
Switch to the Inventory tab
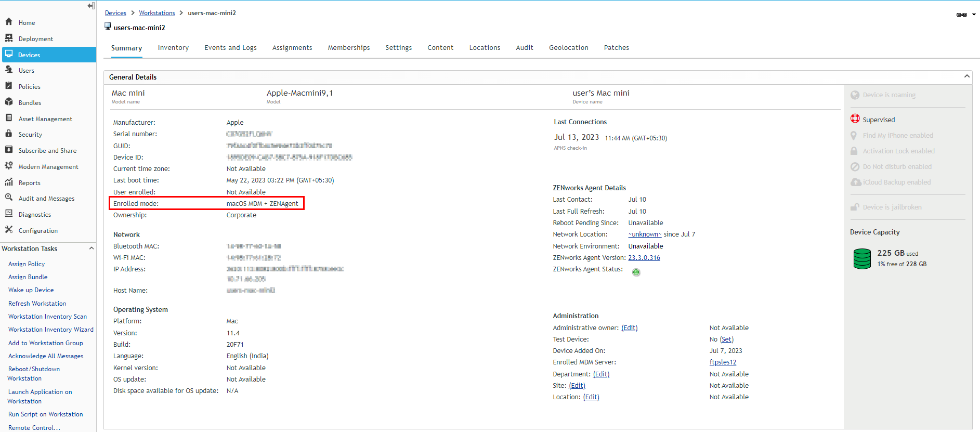(173, 48)
